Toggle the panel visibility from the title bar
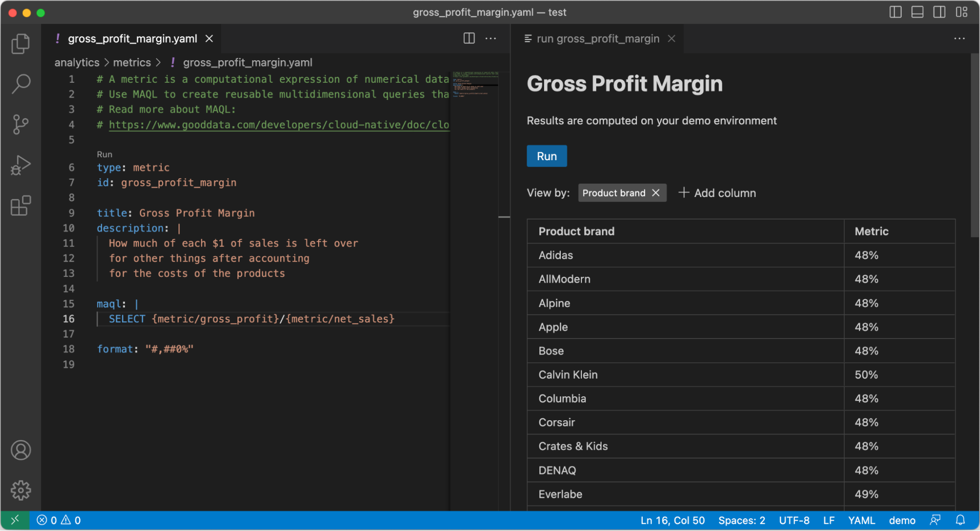This screenshot has width=980, height=531. coord(917,12)
